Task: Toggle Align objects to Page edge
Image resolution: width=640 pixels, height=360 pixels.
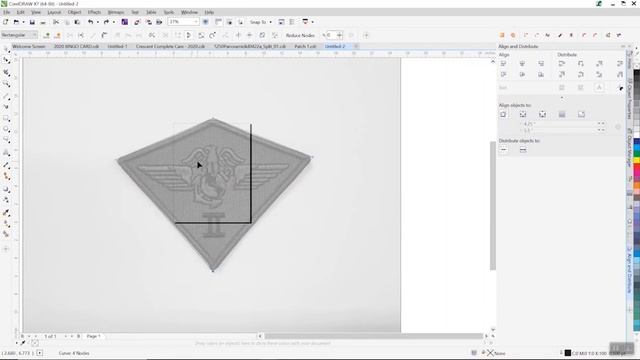Action: (523, 115)
